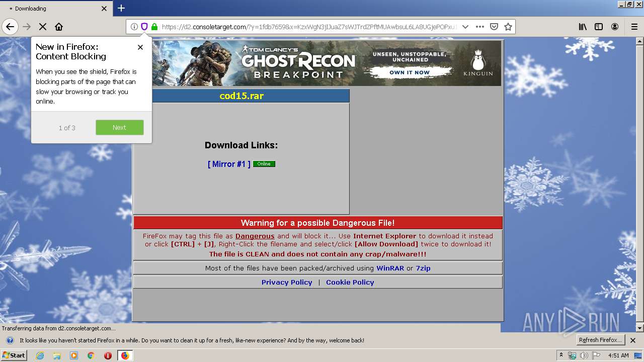Image resolution: width=644 pixels, height=362 pixels.
Task: Open the Windows Start menu
Action: click(x=14, y=355)
